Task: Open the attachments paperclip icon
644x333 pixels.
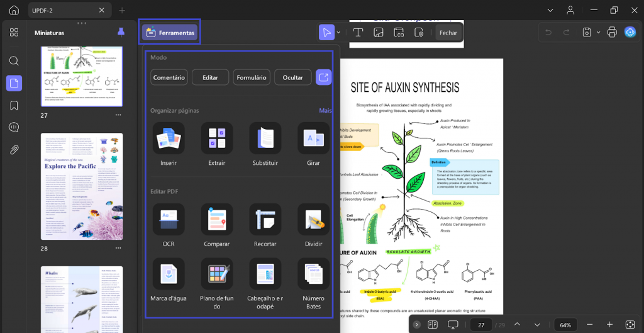Action: click(14, 150)
